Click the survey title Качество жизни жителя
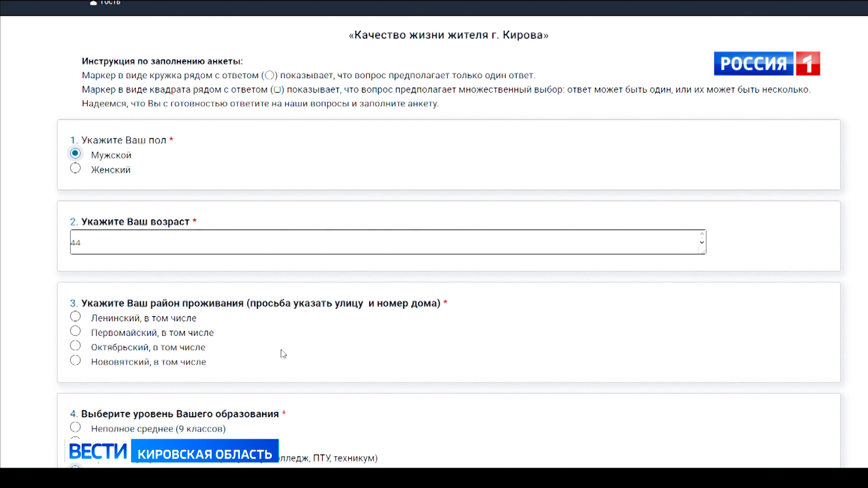The image size is (868, 488). click(x=448, y=35)
